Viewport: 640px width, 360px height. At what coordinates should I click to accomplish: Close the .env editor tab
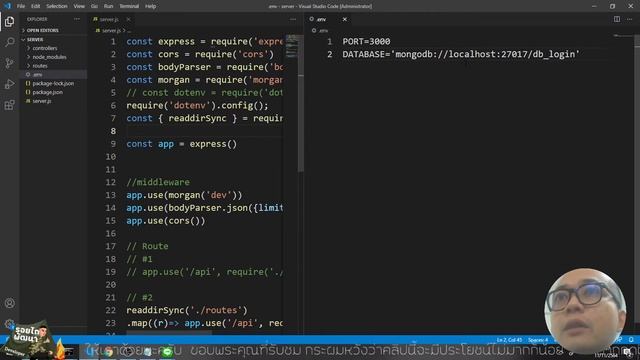pyautogui.click(x=344, y=19)
